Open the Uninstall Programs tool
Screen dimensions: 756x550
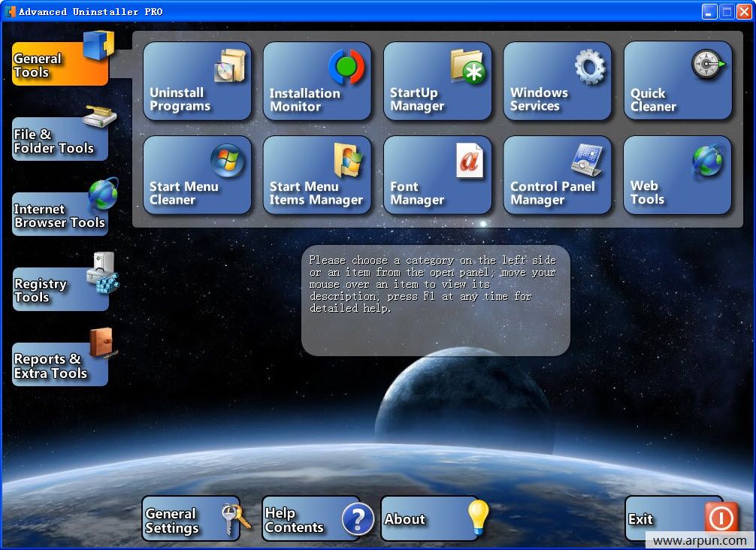click(197, 81)
